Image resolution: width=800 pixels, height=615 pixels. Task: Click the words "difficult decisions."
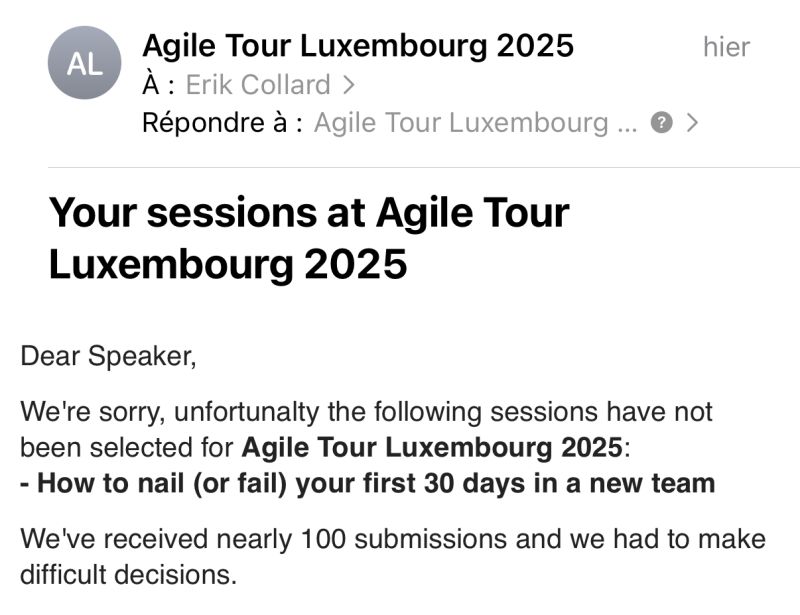coord(127,576)
